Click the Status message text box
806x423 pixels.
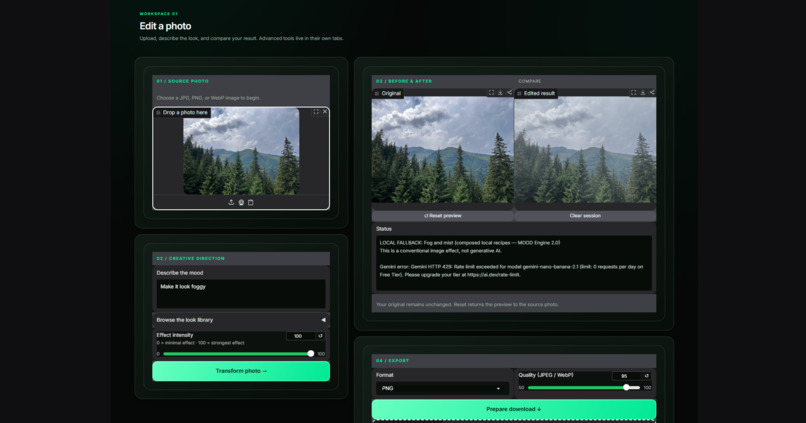click(x=514, y=263)
